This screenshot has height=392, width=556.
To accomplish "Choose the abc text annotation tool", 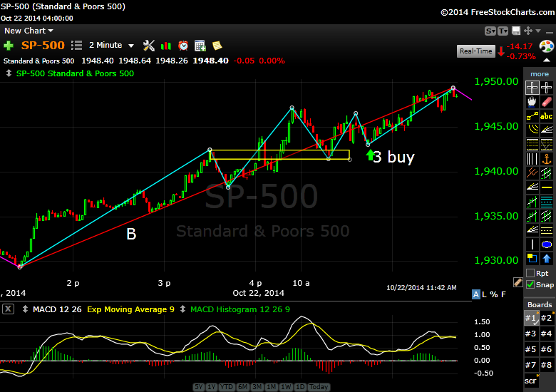I will click(547, 116).
